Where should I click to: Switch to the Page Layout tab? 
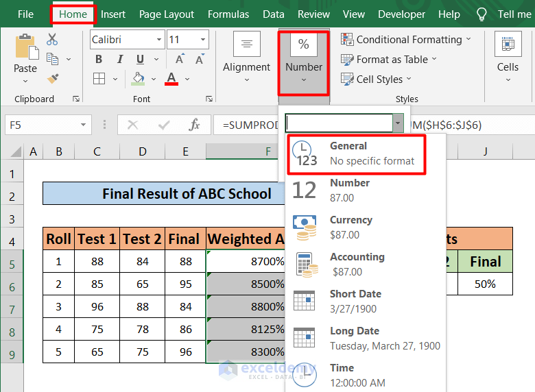(x=167, y=14)
